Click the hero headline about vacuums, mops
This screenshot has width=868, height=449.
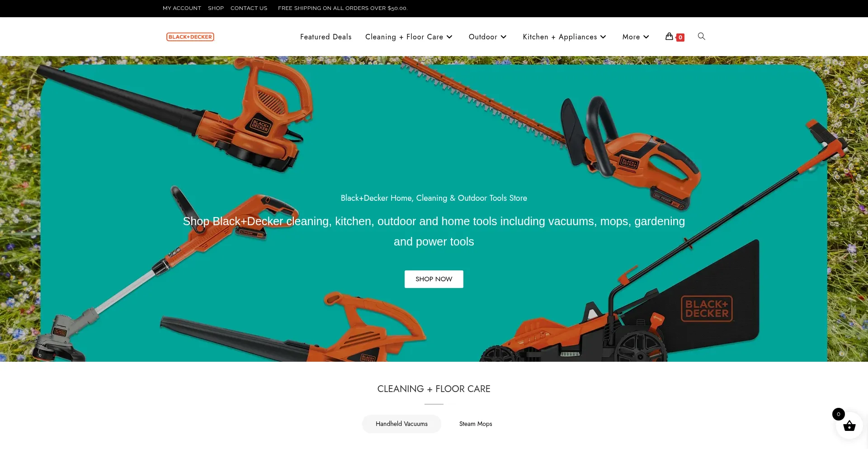(434, 232)
